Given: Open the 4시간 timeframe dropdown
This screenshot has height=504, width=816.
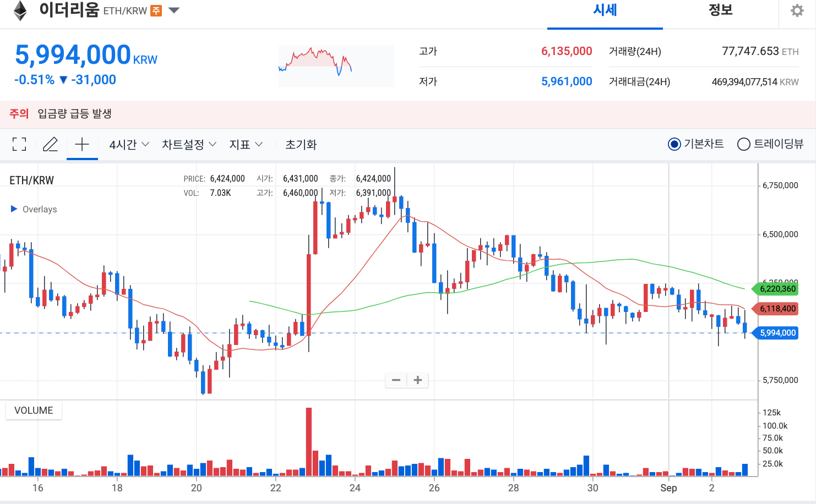Looking at the screenshot, I should pos(127,144).
